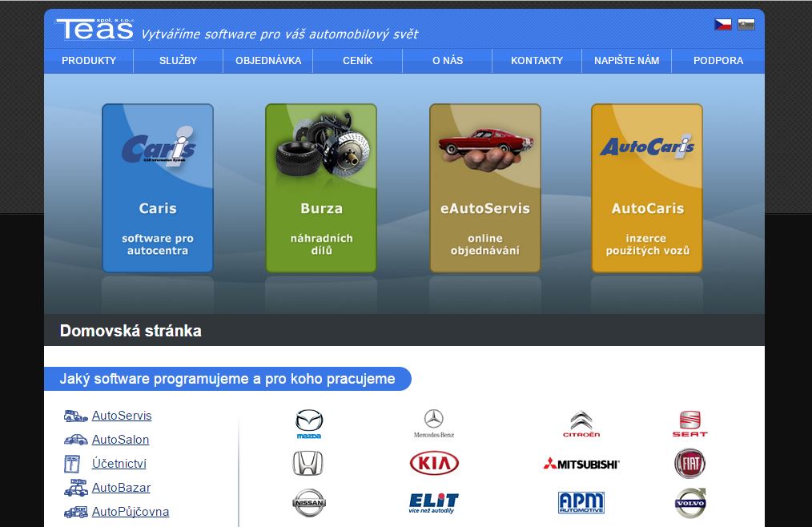Screen dimensions: 812x527
Task: Click the Mazda brand logo
Action: click(308, 424)
